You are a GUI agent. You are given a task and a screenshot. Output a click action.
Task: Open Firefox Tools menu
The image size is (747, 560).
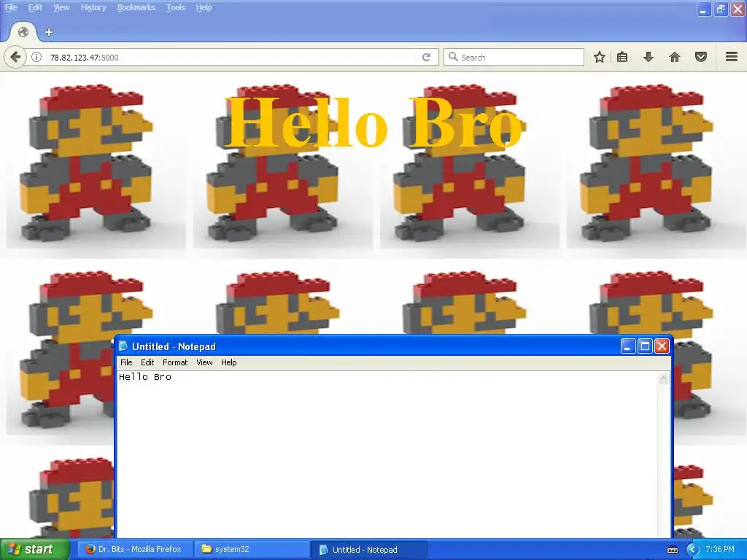tap(175, 7)
